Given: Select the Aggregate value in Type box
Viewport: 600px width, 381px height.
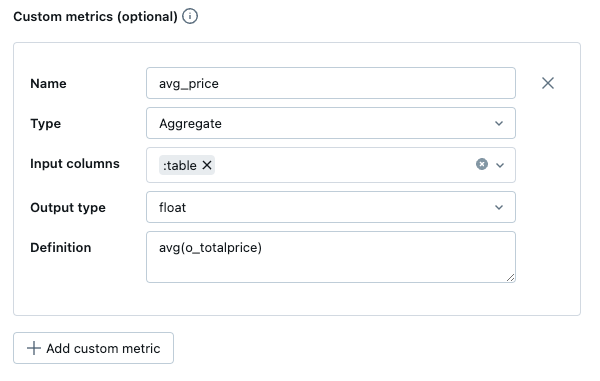Looking at the screenshot, I should pyautogui.click(x=190, y=124).
